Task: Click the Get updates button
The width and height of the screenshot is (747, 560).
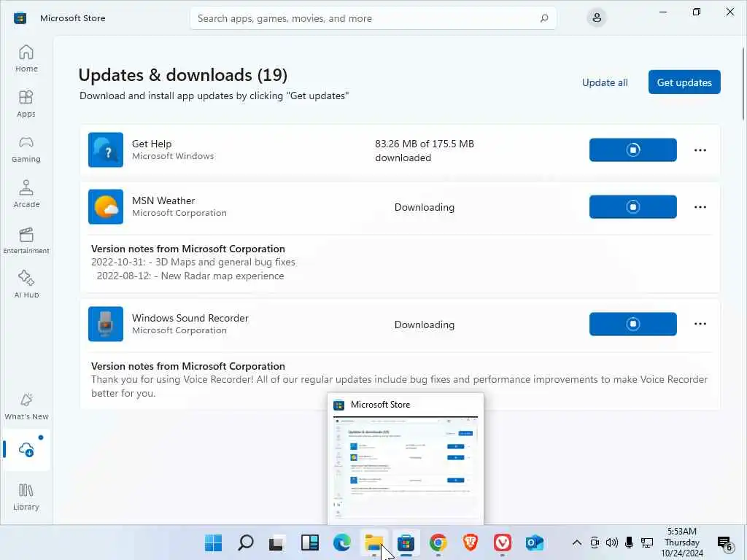Action: click(x=684, y=82)
